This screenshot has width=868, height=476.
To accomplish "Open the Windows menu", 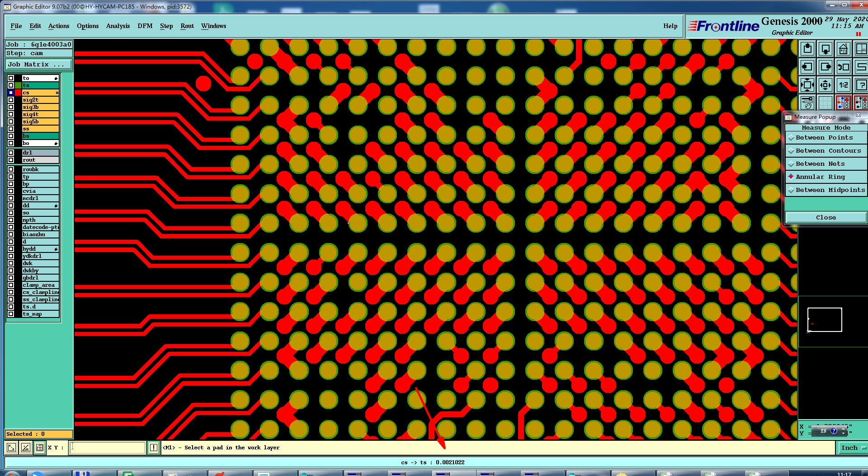I will coord(214,26).
